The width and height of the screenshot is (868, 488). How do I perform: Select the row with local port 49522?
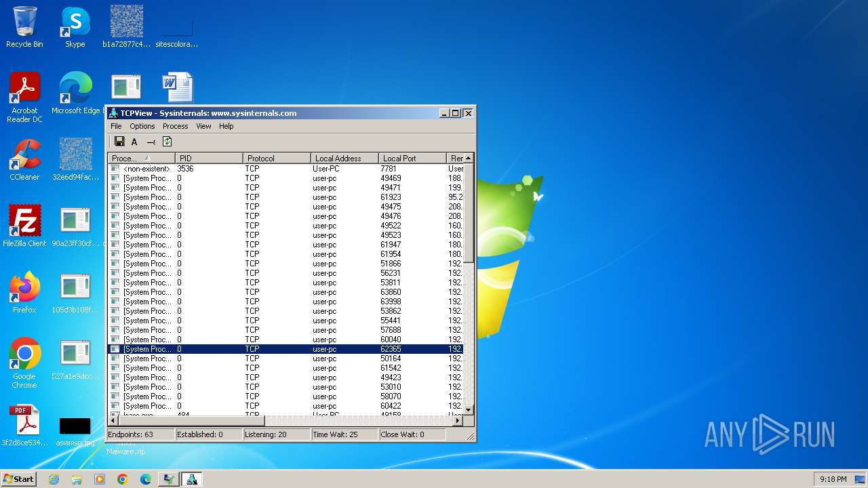coord(285,226)
